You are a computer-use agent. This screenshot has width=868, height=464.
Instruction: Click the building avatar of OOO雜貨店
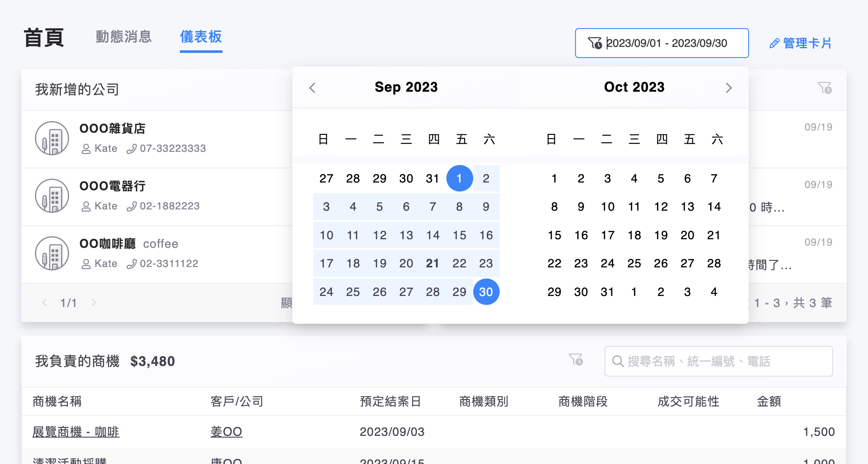[52, 138]
